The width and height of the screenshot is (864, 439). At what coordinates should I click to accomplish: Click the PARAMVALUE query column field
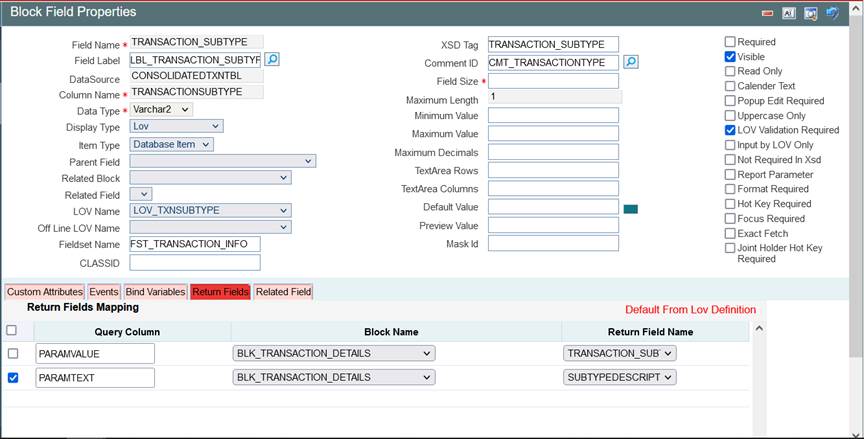95,354
